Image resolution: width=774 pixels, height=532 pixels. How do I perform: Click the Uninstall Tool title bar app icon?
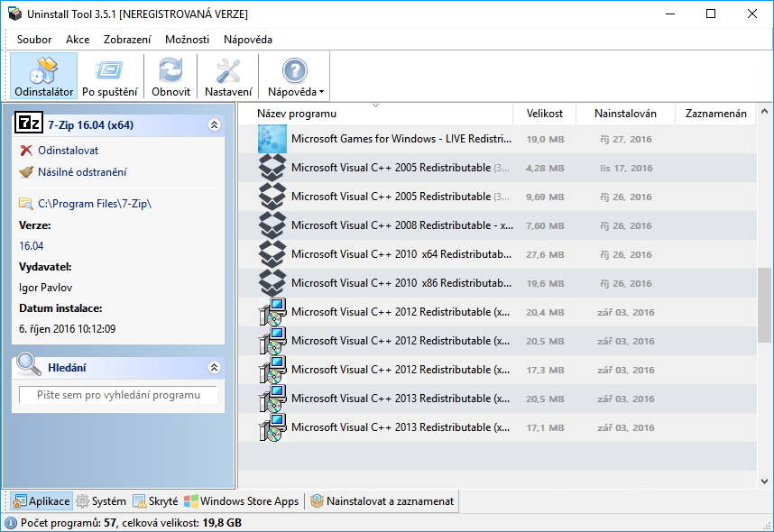click(x=14, y=14)
